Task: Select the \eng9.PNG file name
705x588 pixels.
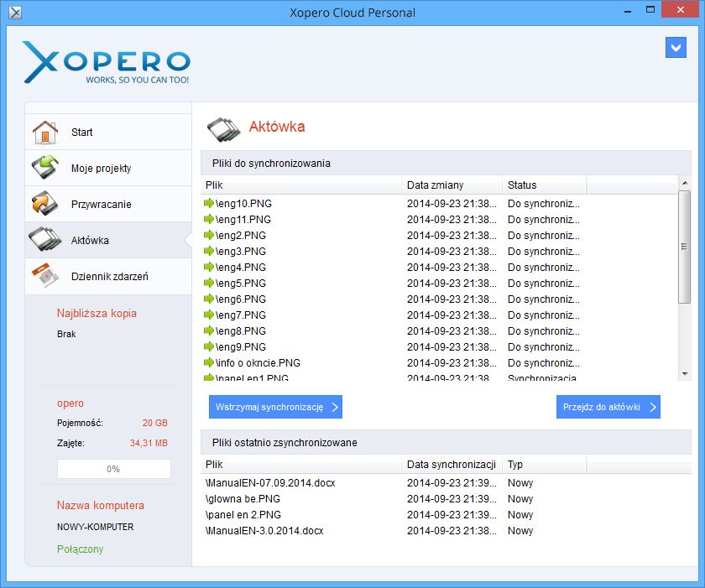Action: click(x=241, y=347)
